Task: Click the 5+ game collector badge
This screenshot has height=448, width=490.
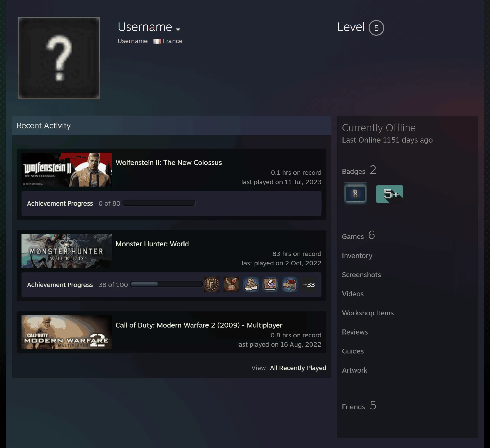Action: tap(389, 194)
